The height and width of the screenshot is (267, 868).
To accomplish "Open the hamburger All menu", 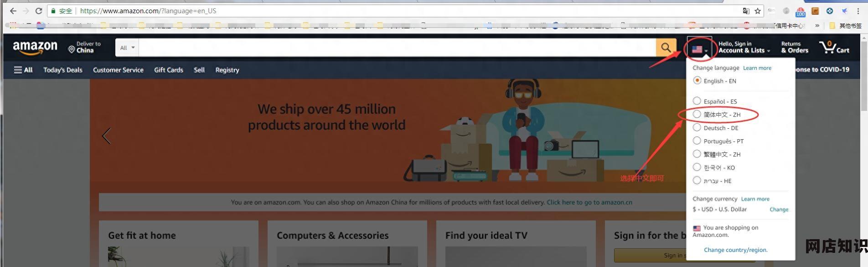I will click(23, 70).
